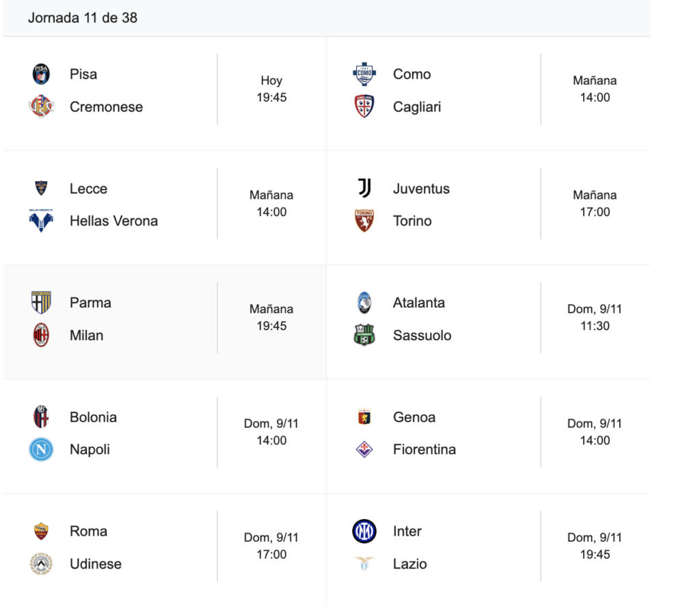Viewport: 700px width, 606px height.
Task: Click the Jornada 11 de 38 header
Action: coord(83,18)
